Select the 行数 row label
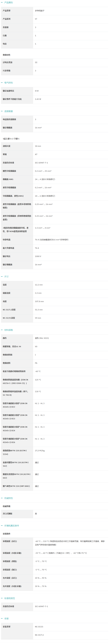Viewport: 109px width, 644px height. click(5, 36)
